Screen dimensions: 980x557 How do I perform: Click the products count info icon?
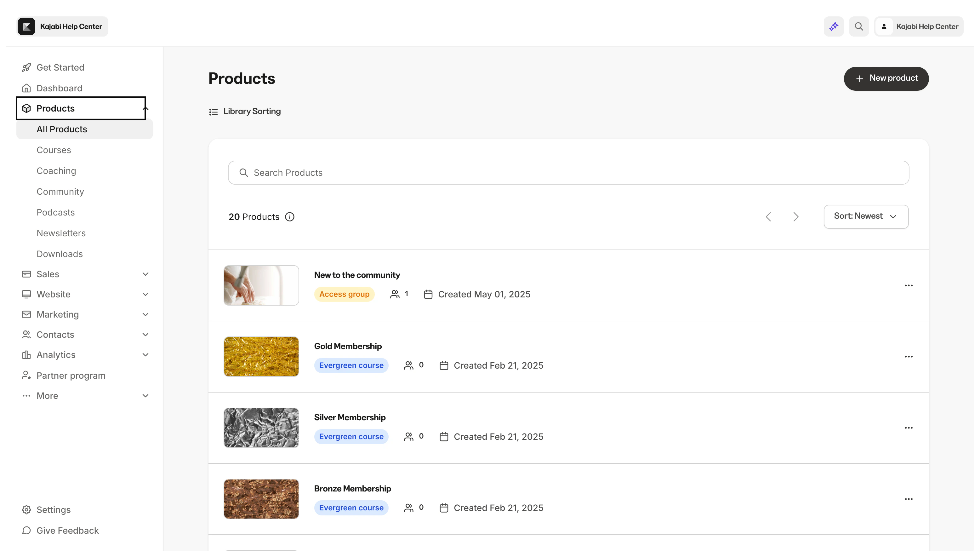[x=290, y=217]
